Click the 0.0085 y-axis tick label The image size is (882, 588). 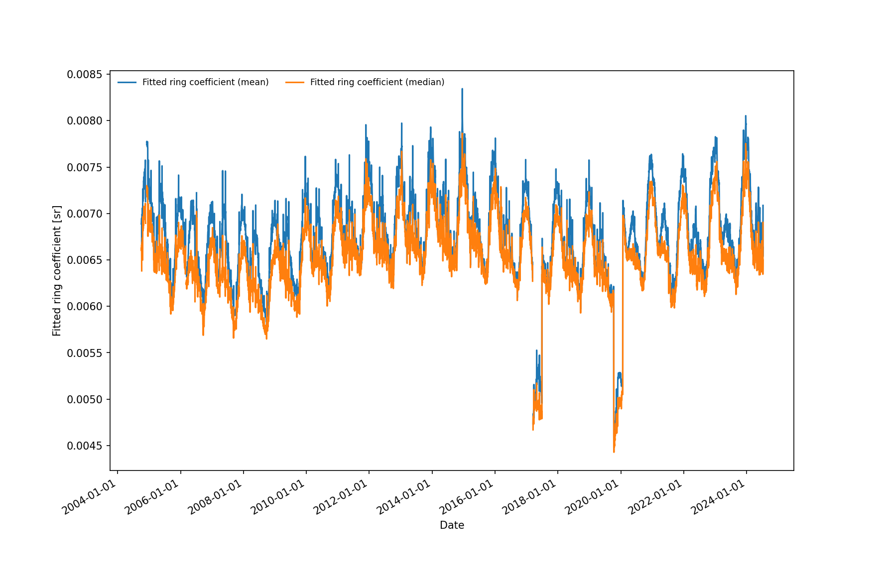coord(85,75)
